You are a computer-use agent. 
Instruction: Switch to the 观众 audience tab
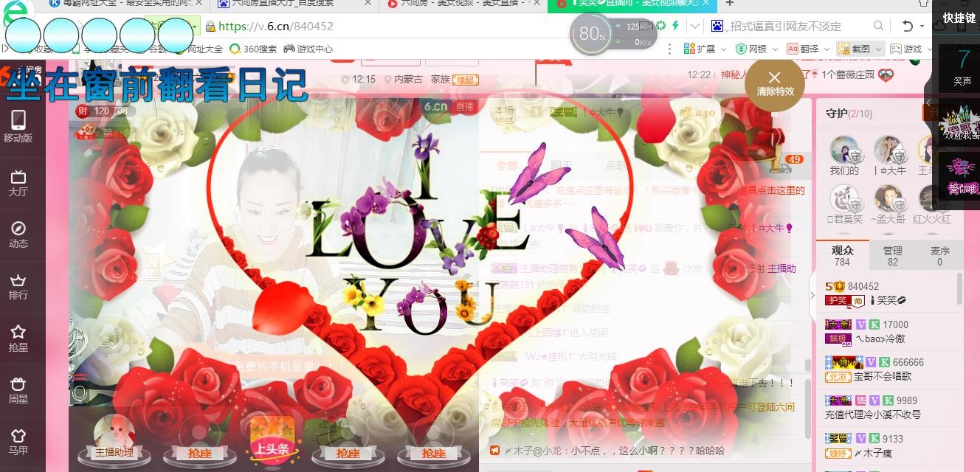(842, 256)
